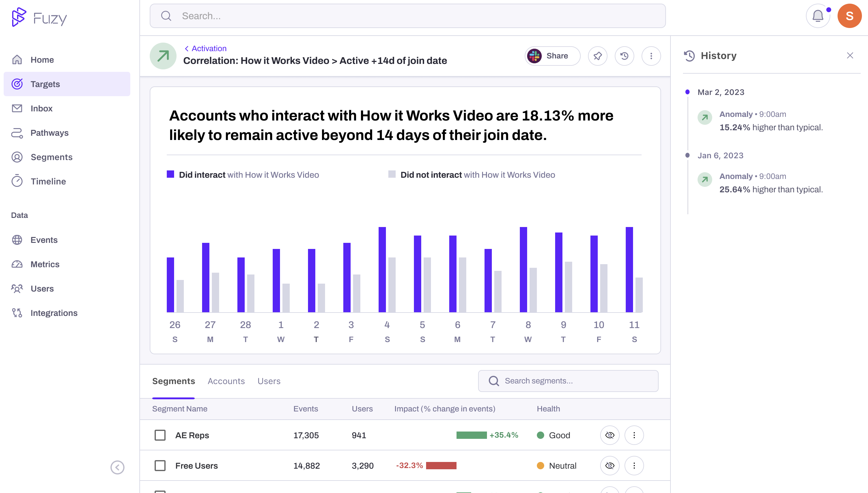Hide AE Reps segment with eye icon
The width and height of the screenshot is (868, 493).
(x=610, y=435)
